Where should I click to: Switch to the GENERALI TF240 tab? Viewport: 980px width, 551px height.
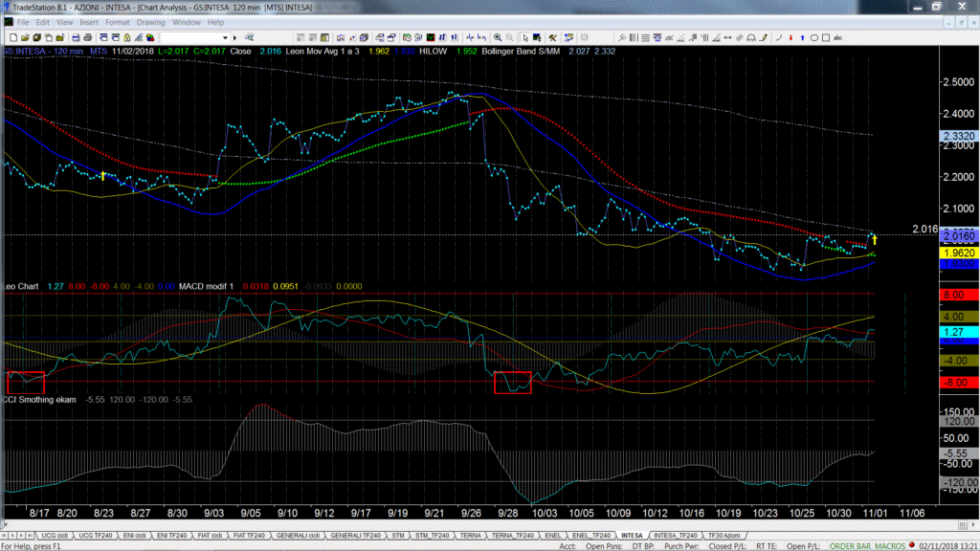click(356, 536)
